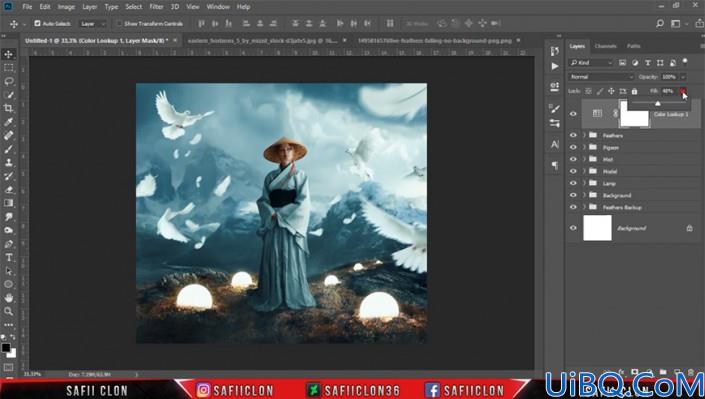Hide the Feathers group
The width and height of the screenshot is (705, 399).
573,135
